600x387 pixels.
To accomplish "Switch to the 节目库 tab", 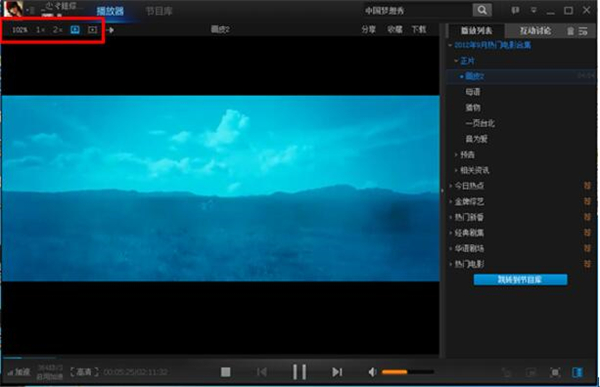I will tap(159, 11).
